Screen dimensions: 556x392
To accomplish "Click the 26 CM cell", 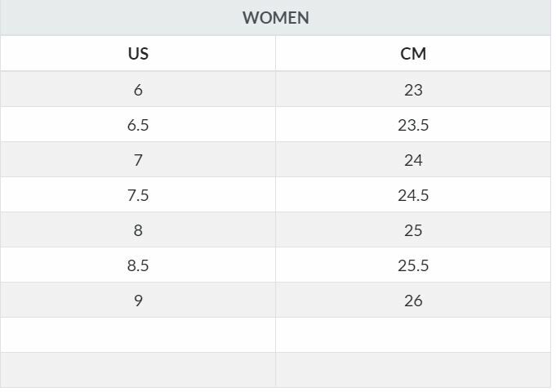I will (413, 300).
